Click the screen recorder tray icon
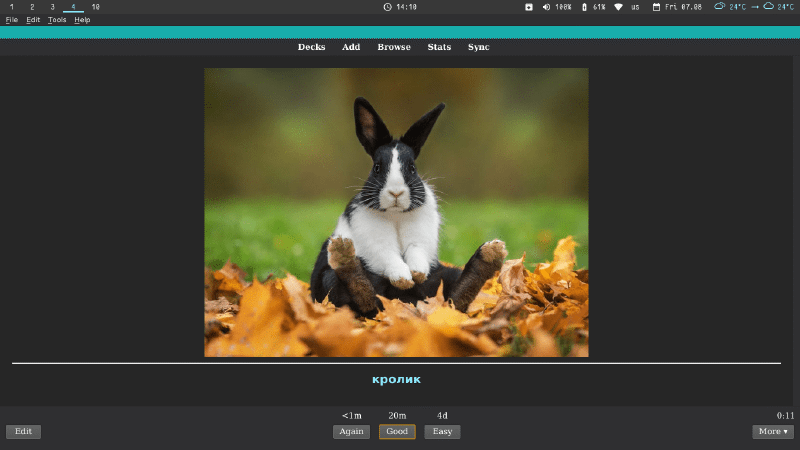800x450 pixels. 529,7
